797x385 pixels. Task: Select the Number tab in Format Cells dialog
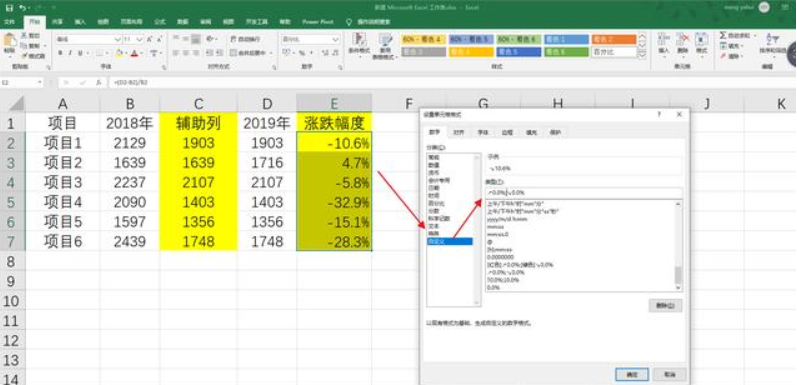[x=435, y=133]
